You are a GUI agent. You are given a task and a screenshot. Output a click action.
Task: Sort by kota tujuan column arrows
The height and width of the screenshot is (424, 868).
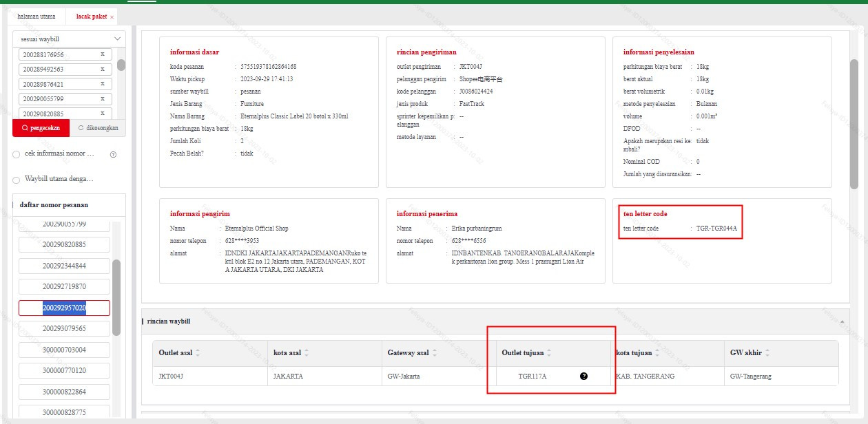(657, 353)
